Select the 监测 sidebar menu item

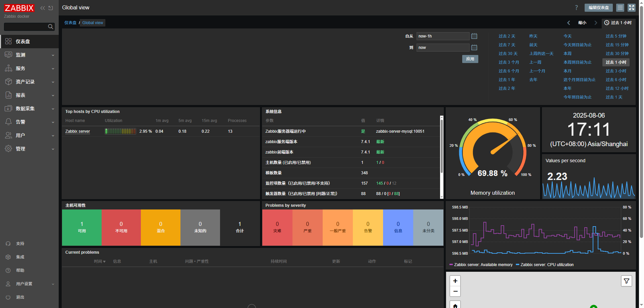(x=29, y=55)
